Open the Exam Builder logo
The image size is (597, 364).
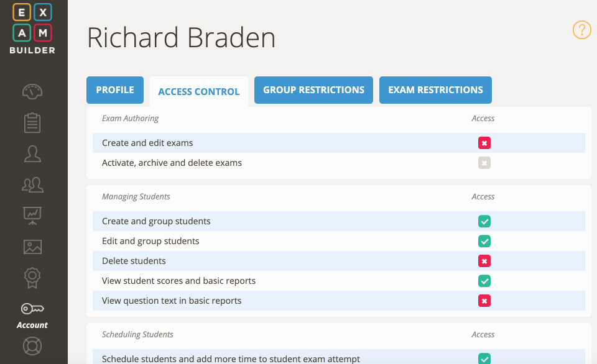point(32,28)
